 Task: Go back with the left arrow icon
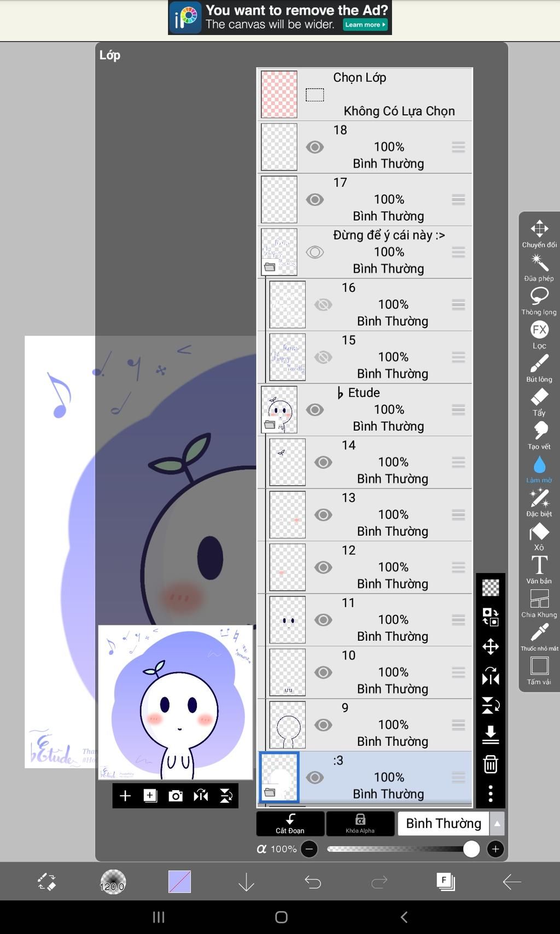point(512,881)
